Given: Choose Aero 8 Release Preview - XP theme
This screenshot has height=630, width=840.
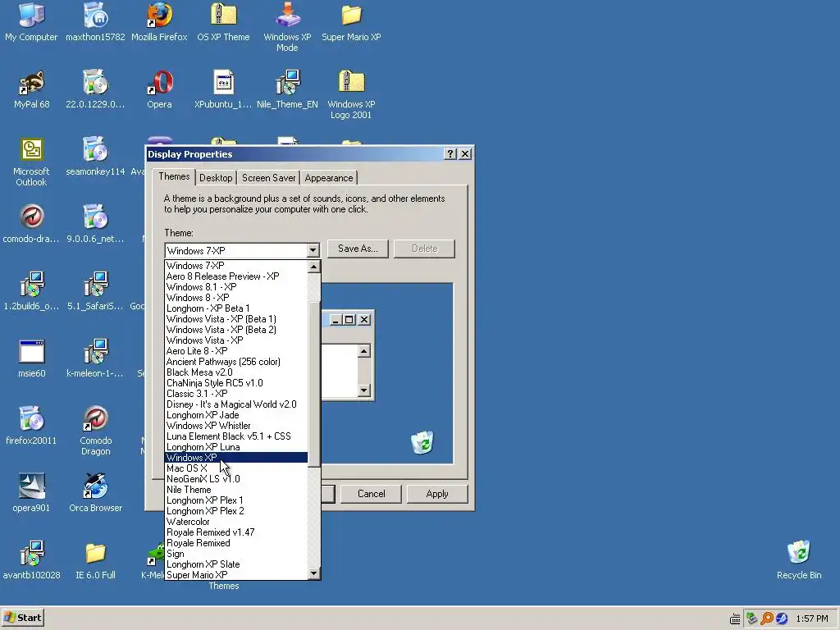Looking at the screenshot, I should [236, 276].
